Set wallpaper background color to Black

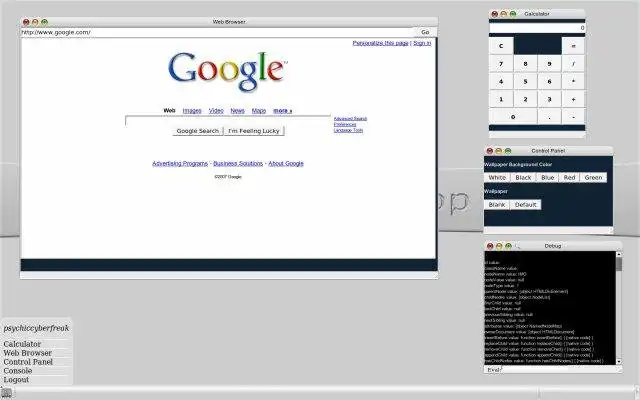pyautogui.click(x=523, y=178)
